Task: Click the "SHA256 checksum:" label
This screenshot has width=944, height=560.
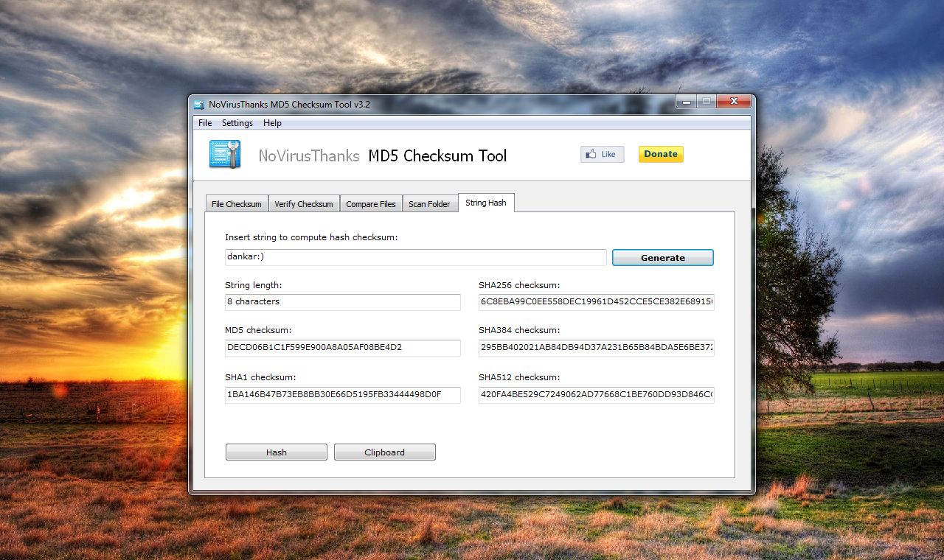Action: [x=519, y=285]
